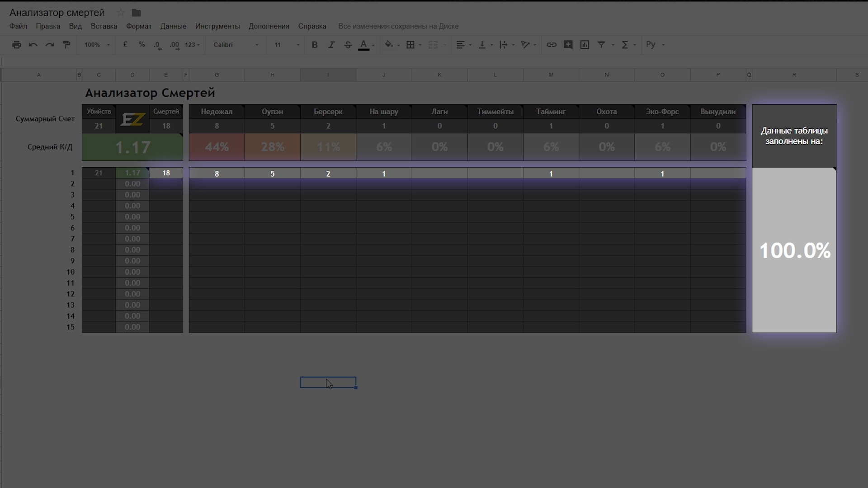Click the Берсерк header cell

[x=328, y=112]
